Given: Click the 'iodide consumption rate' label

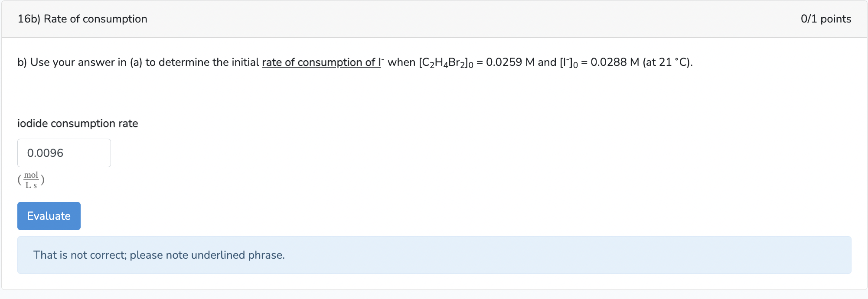Looking at the screenshot, I should click(77, 123).
